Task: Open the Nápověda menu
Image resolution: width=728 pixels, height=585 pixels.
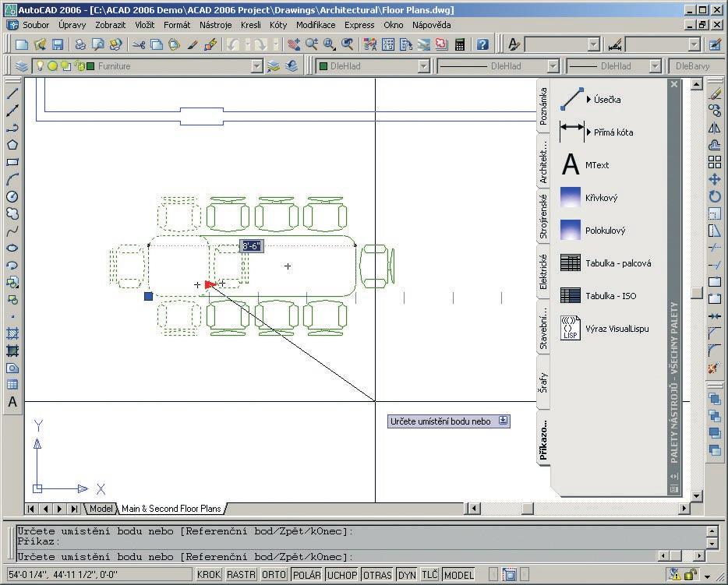Action: click(x=431, y=25)
